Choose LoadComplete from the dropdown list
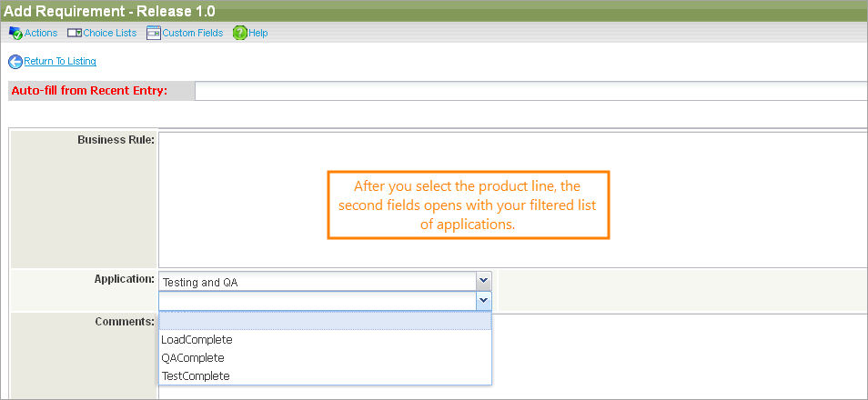The width and height of the screenshot is (868, 400). click(197, 340)
